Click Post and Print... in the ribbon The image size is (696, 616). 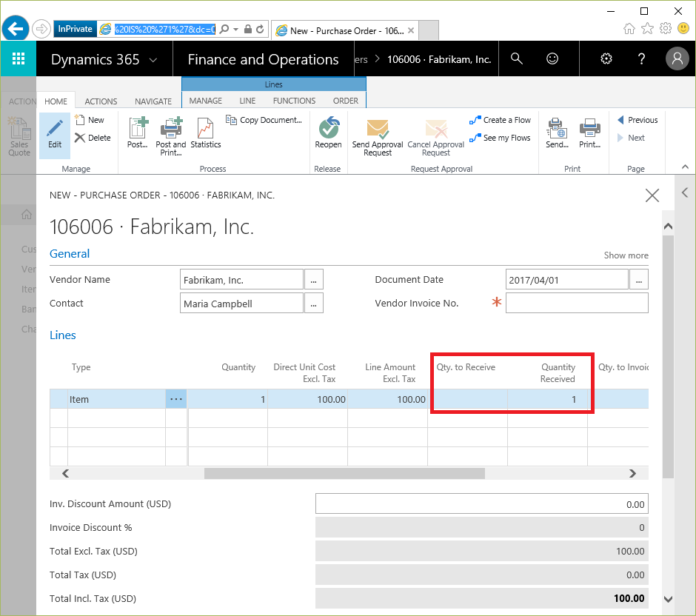[171, 136]
